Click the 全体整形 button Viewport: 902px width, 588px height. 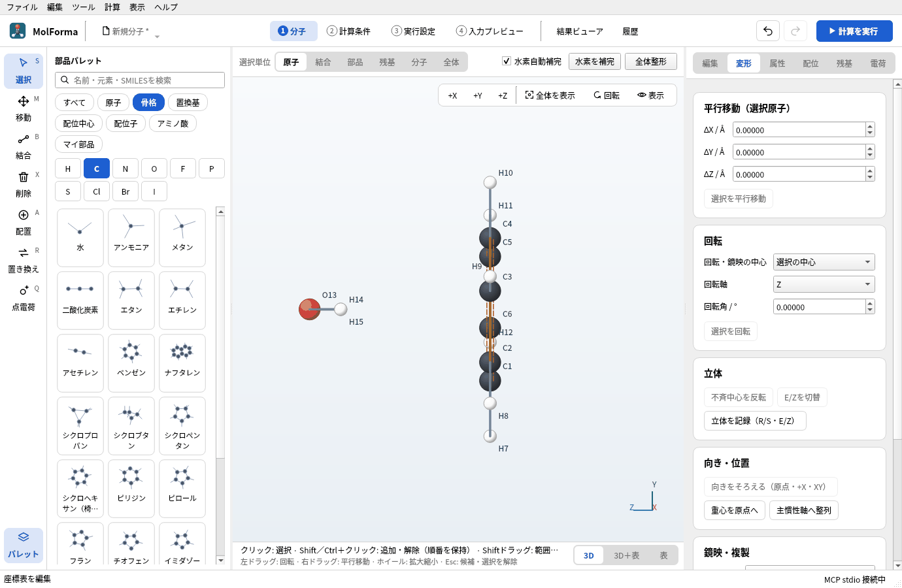pos(651,61)
